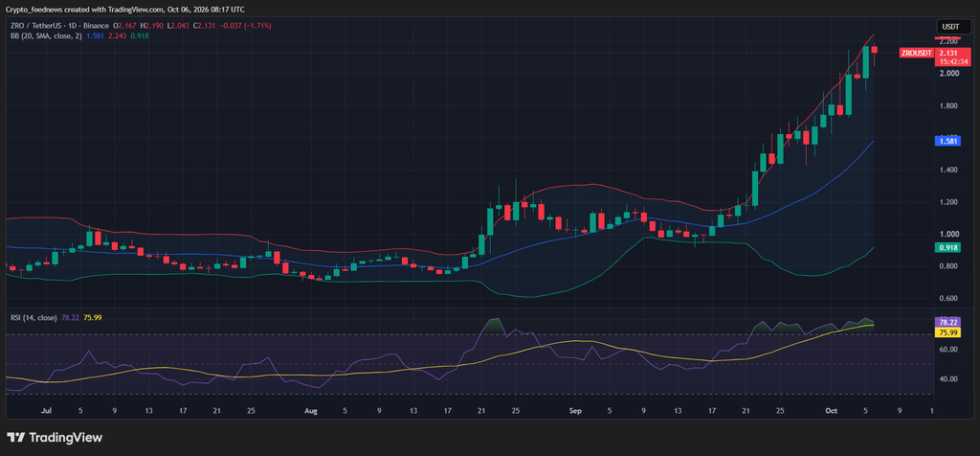Click the Oct label on time axis
980x456 pixels.
coord(831,411)
